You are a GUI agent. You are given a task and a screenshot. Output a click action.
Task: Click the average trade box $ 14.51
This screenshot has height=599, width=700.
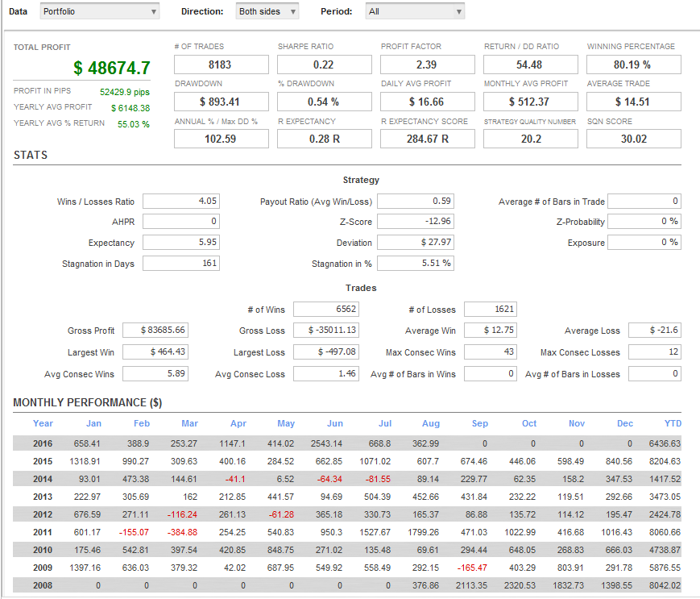click(634, 102)
